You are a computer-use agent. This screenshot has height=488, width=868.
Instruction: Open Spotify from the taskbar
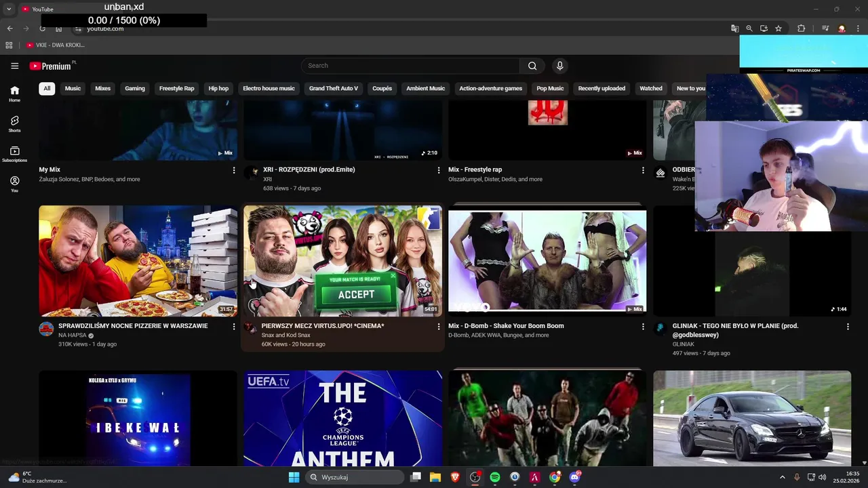[495, 477]
